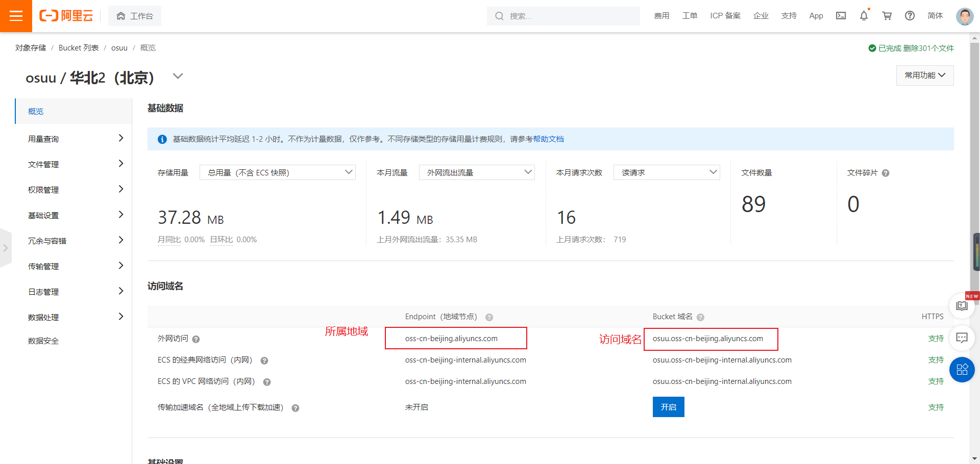980x464 pixels.
Task: Open the blue floating apps grid button
Action: pyautogui.click(x=962, y=370)
